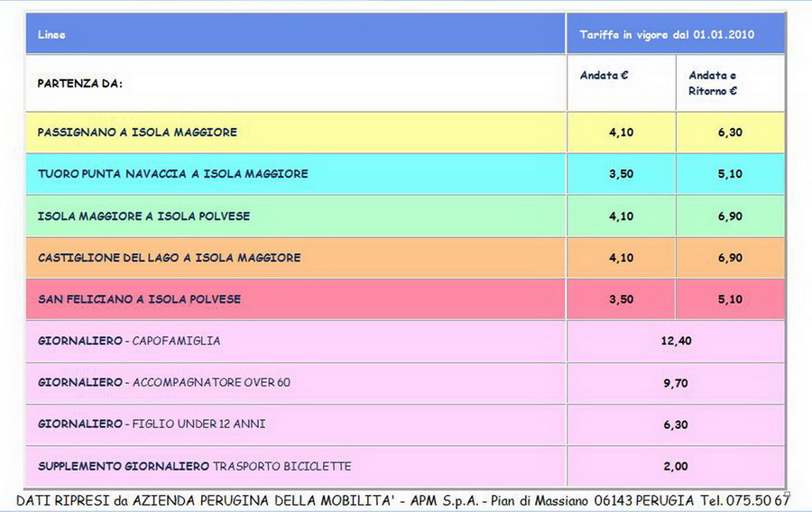Screen dimensions: 812x512
Task: Click 'SAN FELICIANO A ISOLA POLVESE' route name
Action: (139, 299)
